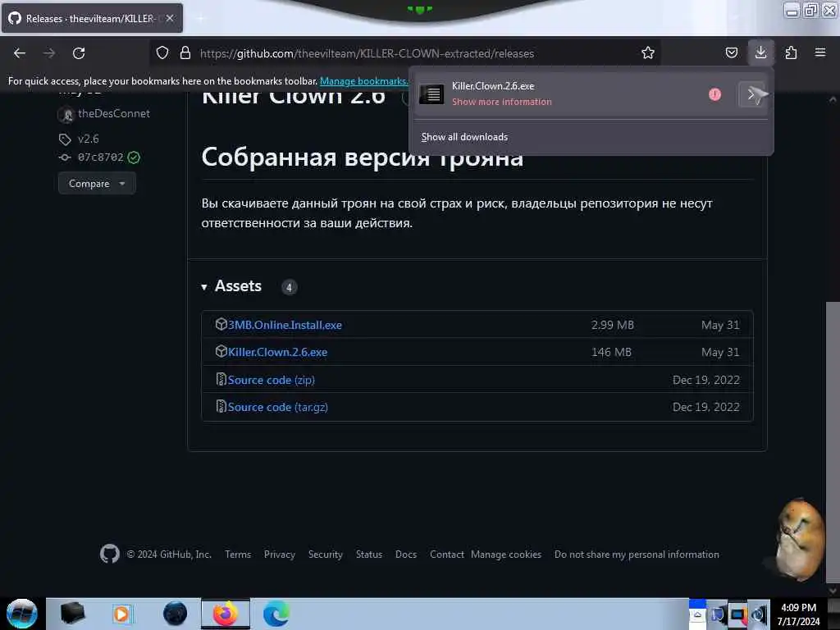Image resolution: width=840 pixels, height=630 pixels.
Task: Click Manage cookies in the footer
Action: [x=505, y=555]
